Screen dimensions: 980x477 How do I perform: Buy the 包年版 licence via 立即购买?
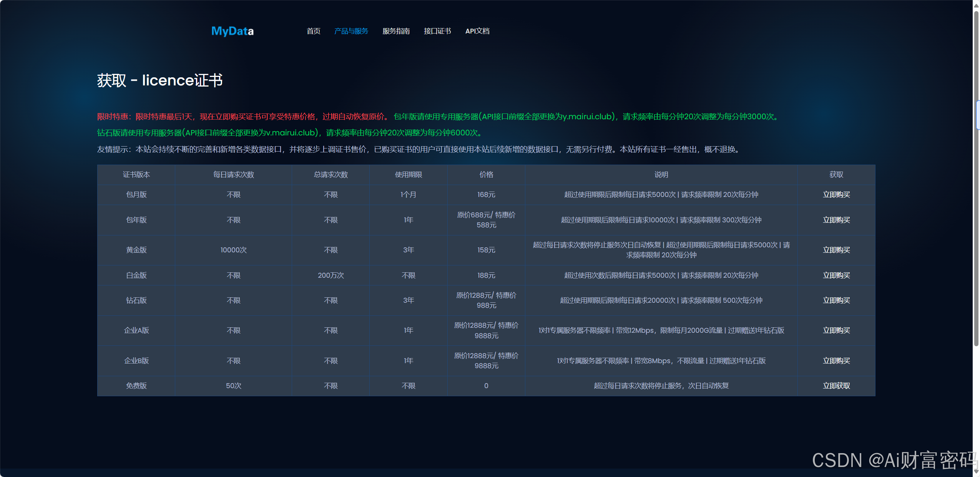[x=836, y=220]
